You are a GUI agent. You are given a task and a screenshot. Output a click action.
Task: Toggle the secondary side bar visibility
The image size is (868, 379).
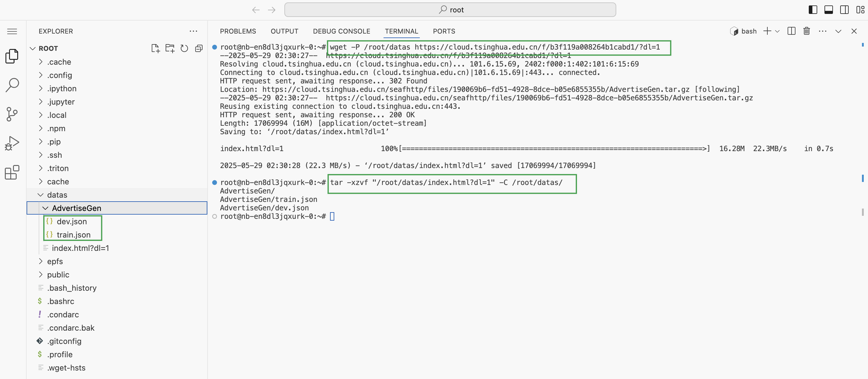coord(844,10)
